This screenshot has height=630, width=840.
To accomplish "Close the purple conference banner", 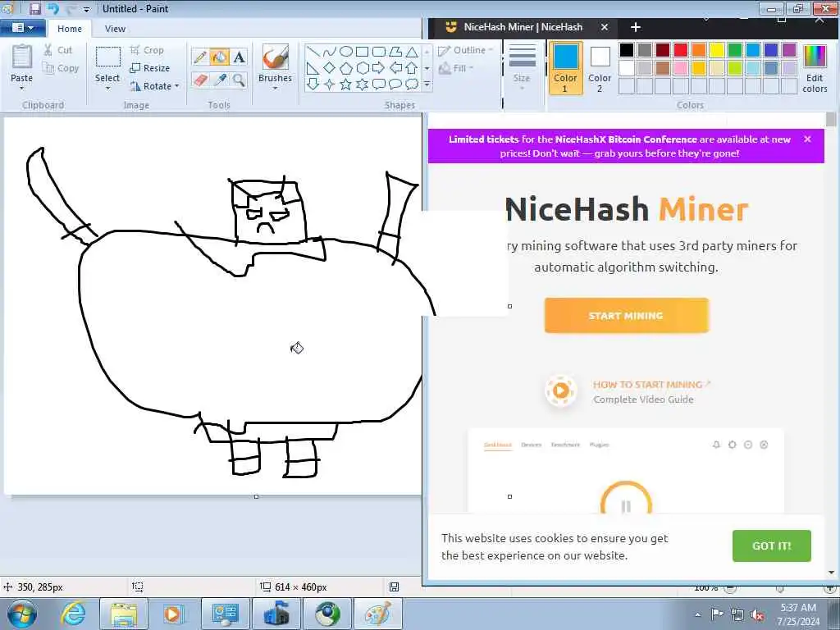I will coord(807,139).
